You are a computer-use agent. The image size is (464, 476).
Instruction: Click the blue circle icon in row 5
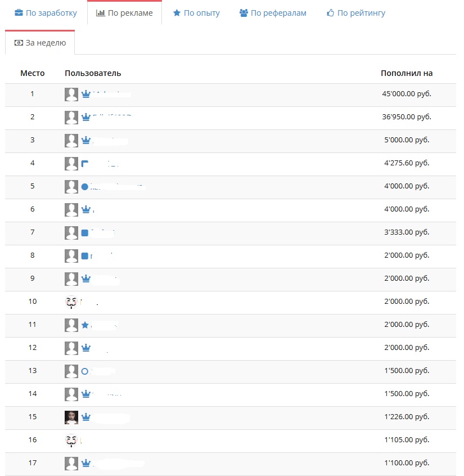(85, 187)
